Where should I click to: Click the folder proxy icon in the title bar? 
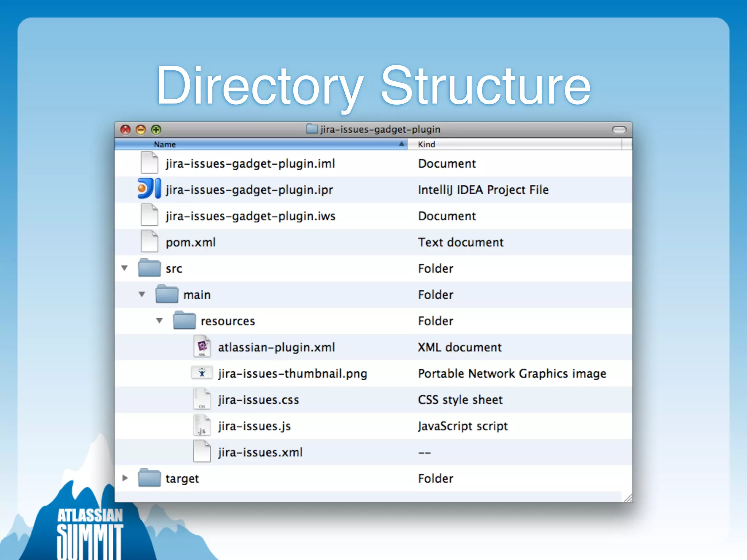[312, 129]
